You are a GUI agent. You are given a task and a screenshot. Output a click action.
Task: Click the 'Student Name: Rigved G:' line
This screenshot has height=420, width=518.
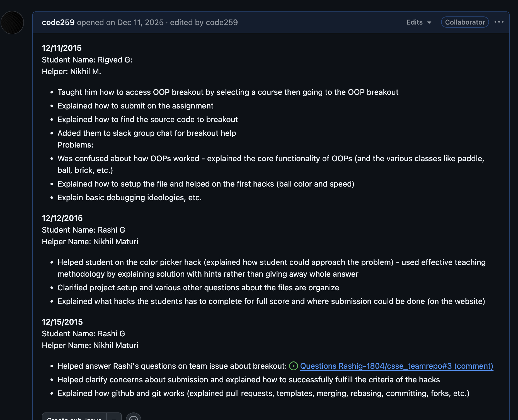(x=87, y=60)
